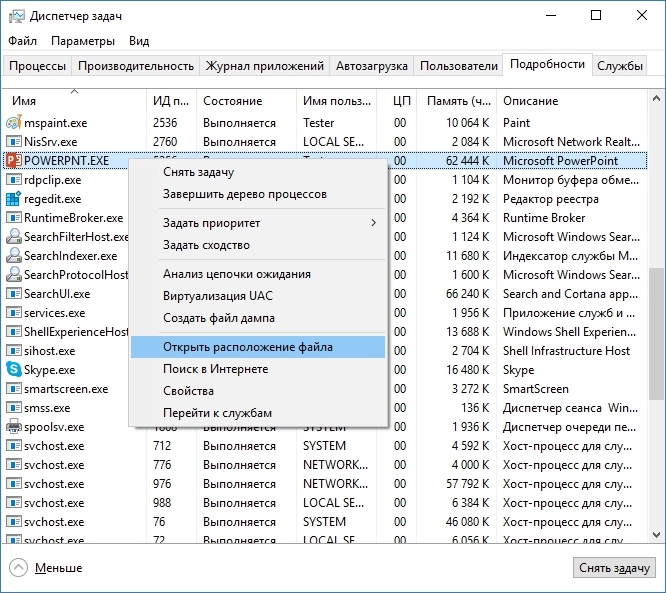Click the icon of svchost.exe with PID 712

click(14, 446)
